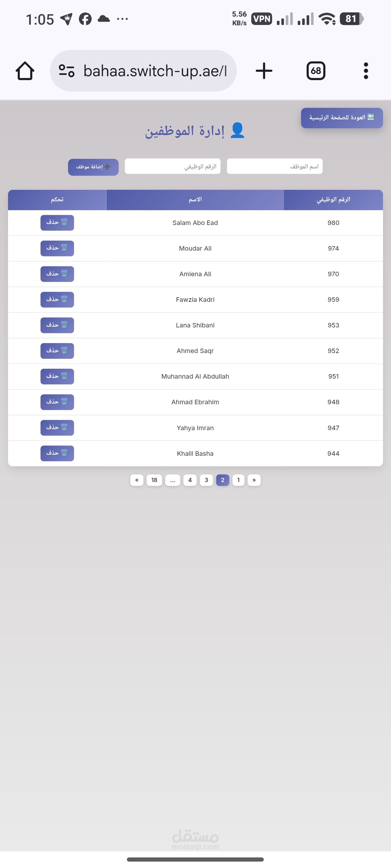
Task: Tap the browser home icon
Action: pos(25,71)
